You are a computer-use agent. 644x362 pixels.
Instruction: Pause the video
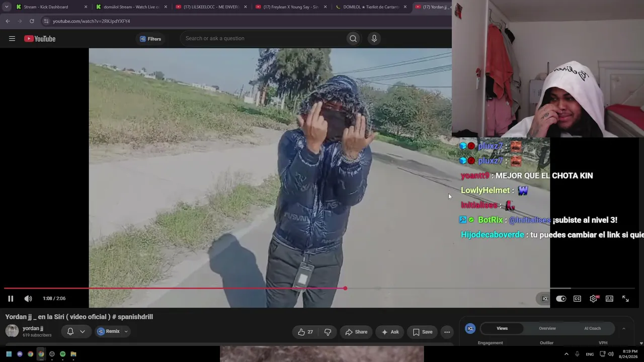click(x=11, y=299)
